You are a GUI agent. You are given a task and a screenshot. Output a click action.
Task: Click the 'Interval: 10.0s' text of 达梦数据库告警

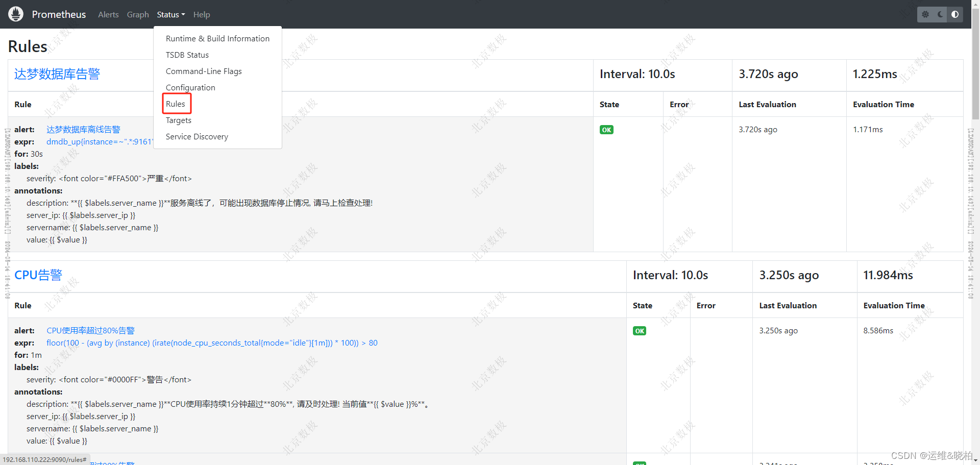point(637,74)
